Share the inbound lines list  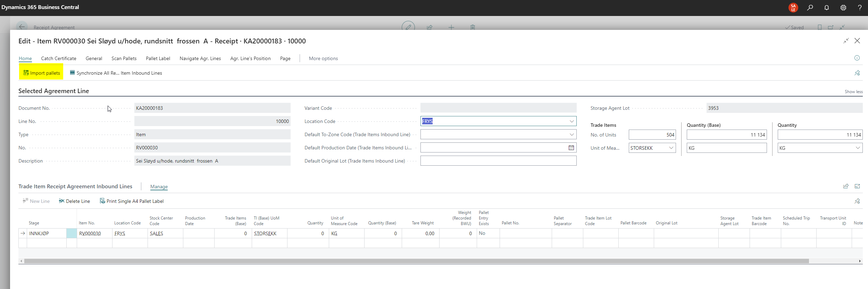coord(846,187)
